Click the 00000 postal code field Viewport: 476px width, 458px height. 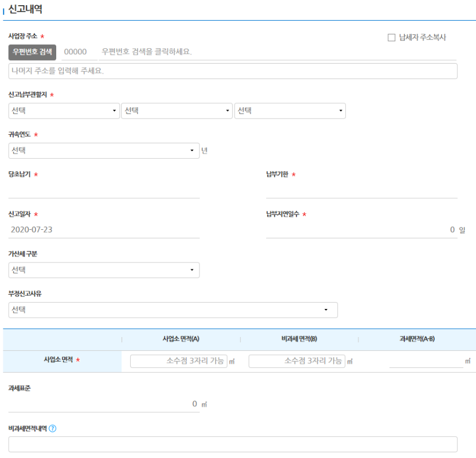[80, 52]
